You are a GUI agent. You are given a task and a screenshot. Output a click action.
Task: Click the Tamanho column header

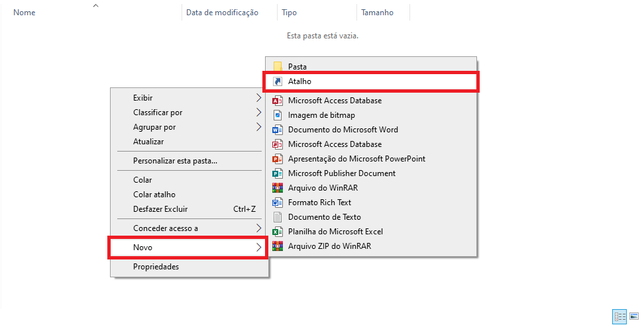[x=377, y=13]
